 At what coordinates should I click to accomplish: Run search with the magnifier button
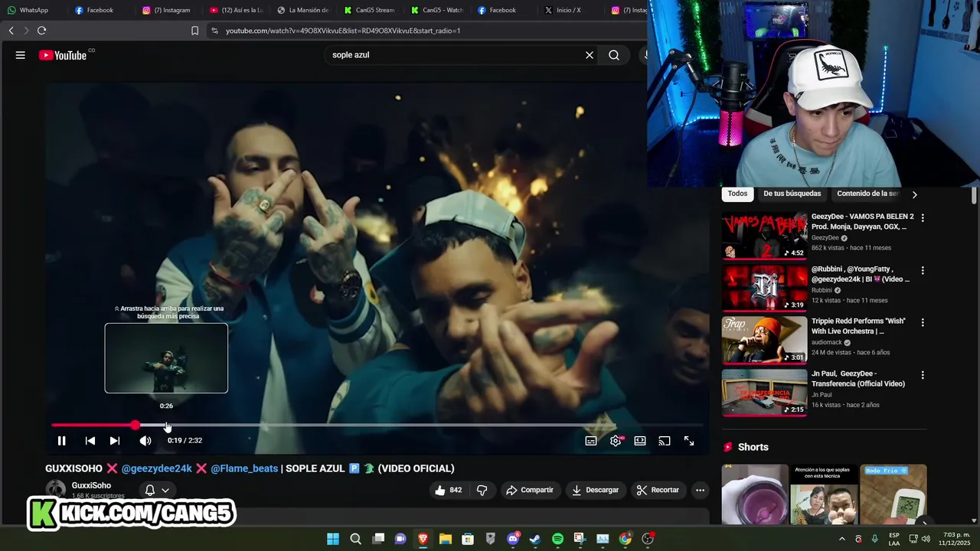614,55
